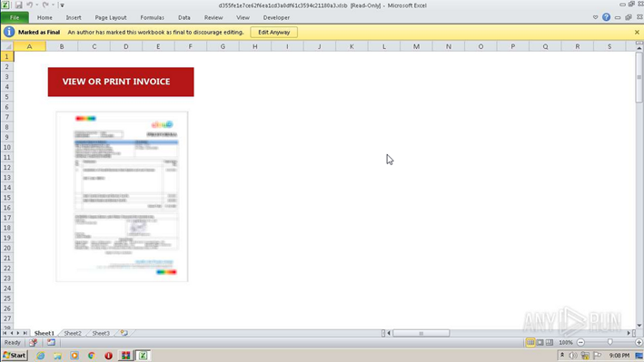Image resolution: width=644 pixels, height=362 pixels.
Task: Click zoom out minus button
Action: click(x=580, y=342)
